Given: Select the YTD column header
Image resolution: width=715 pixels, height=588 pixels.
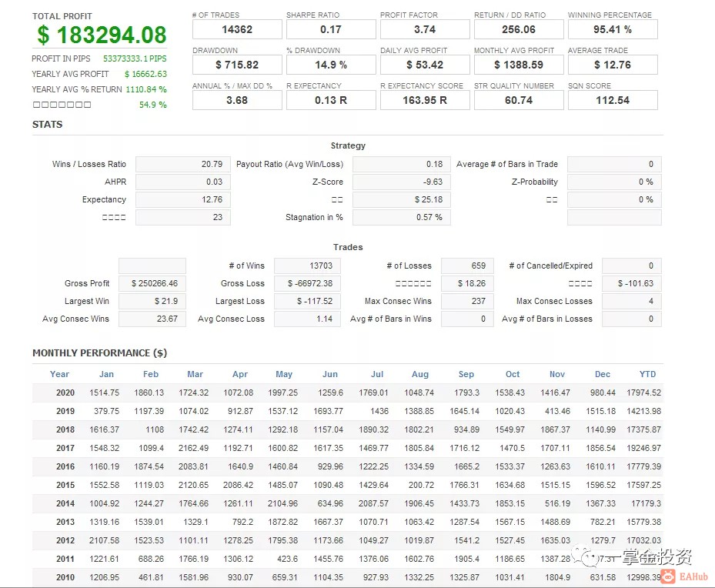Looking at the screenshot, I should pyautogui.click(x=647, y=374).
